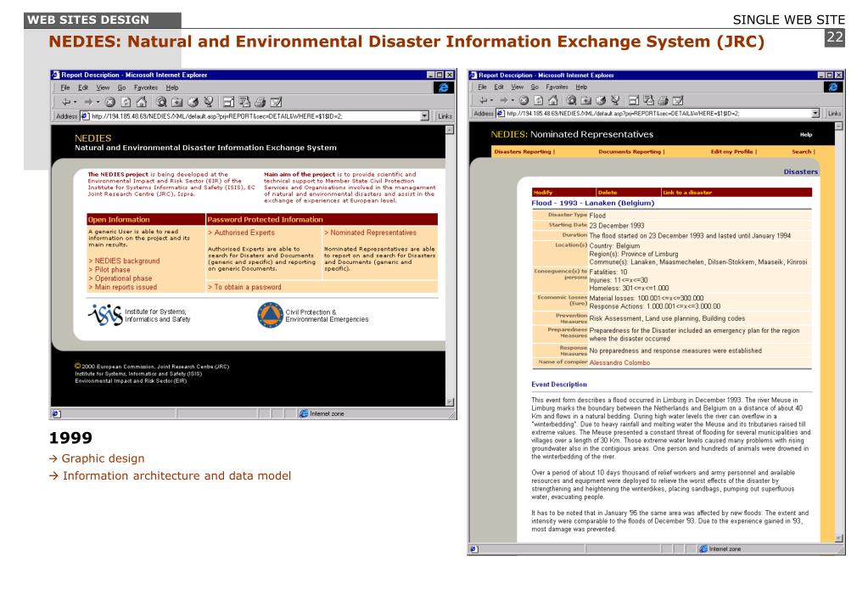This screenshot has width=868, height=601.
Task: Open Favorites folder icon in right window
Action: pyautogui.click(x=585, y=100)
